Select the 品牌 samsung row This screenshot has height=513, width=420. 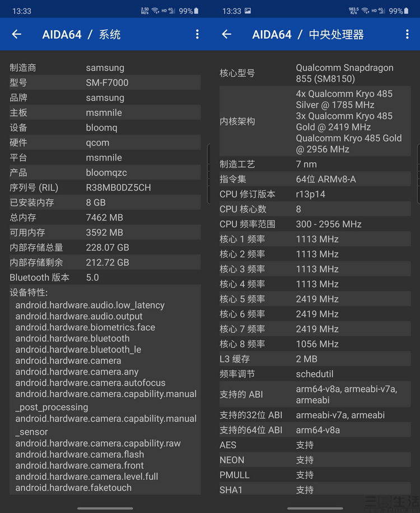(105, 98)
